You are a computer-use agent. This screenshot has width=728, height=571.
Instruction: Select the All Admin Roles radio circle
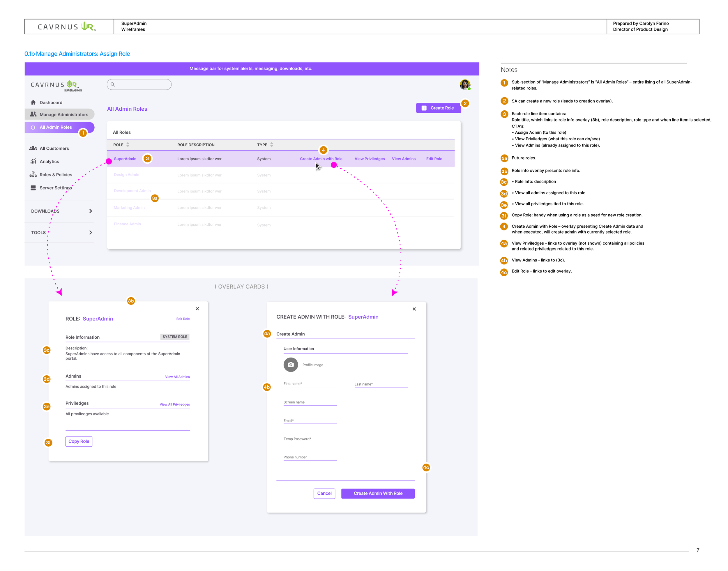[x=33, y=127]
